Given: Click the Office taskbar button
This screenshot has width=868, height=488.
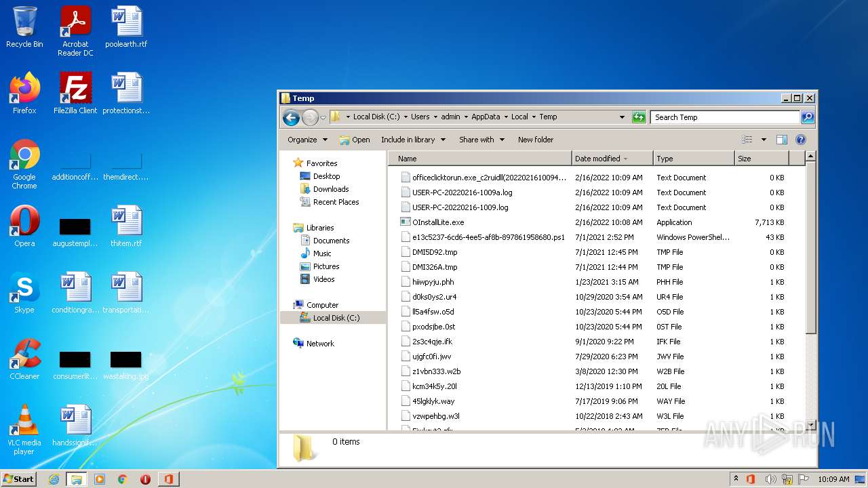Looking at the screenshot, I should pos(168,479).
